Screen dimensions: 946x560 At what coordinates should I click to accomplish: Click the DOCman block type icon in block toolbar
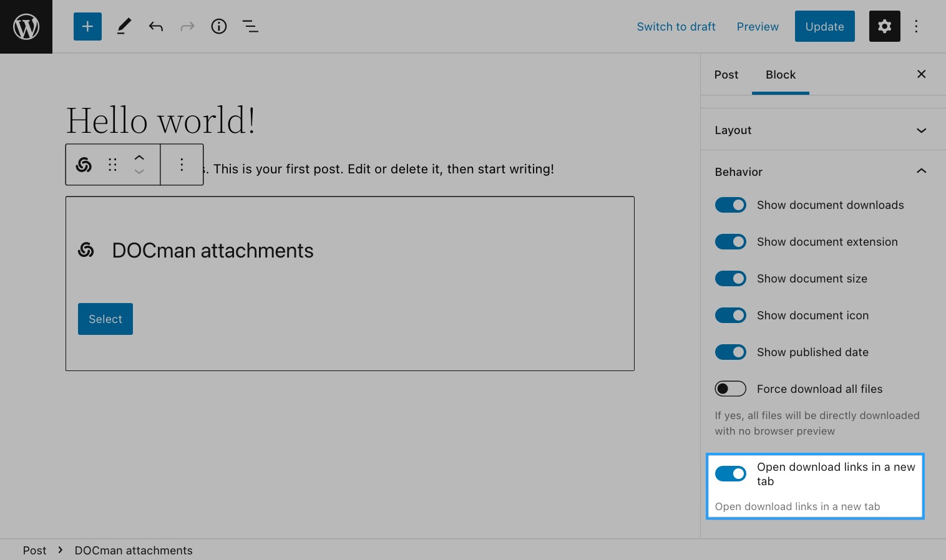coord(84,165)
